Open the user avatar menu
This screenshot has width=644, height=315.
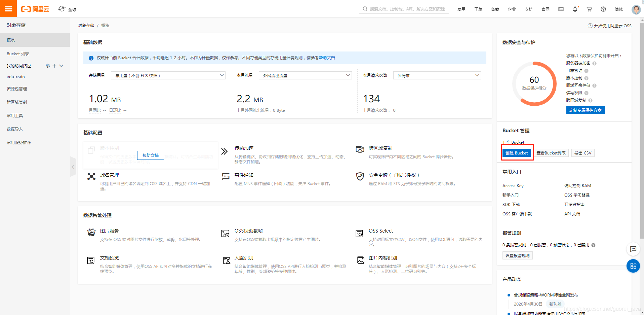pos(636,9)
